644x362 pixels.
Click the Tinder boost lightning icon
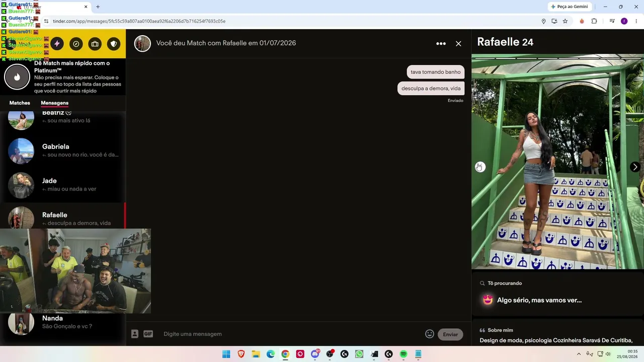tap(57, 44)
